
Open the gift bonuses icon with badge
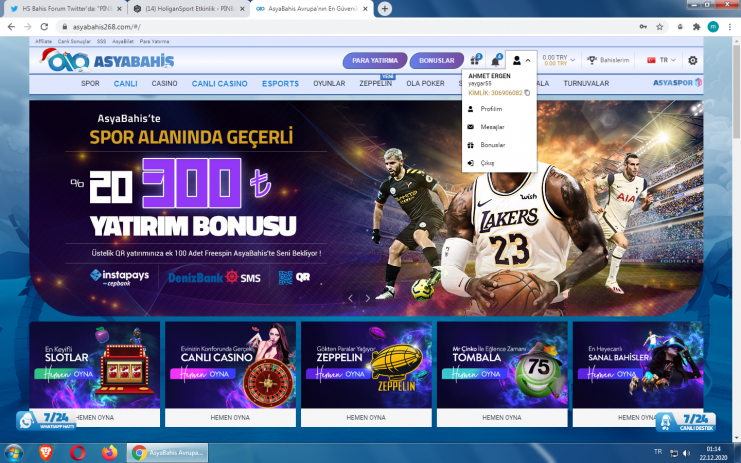click(475, 60)
